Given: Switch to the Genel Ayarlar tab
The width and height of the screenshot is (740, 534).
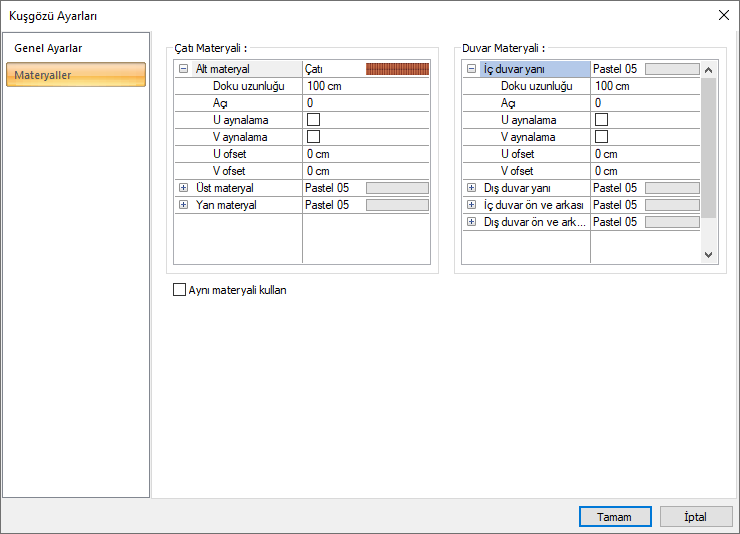Looking at the screenshot, I should 48,48.
